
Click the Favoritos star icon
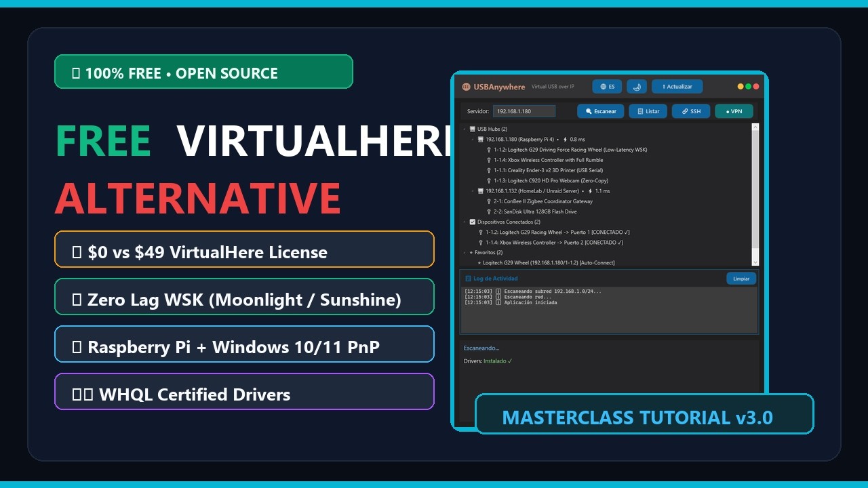pyautogui.click(x=472, y=252)
